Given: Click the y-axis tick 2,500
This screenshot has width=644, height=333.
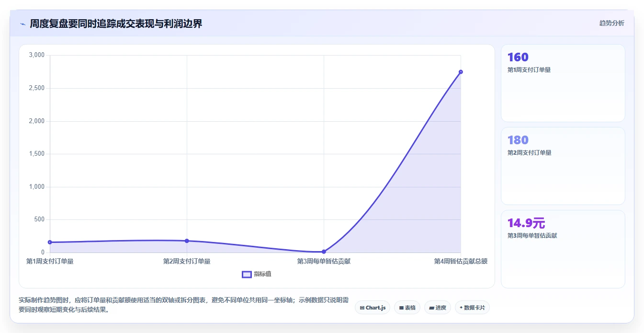Looking at the screenshot, I should (36, 88).
